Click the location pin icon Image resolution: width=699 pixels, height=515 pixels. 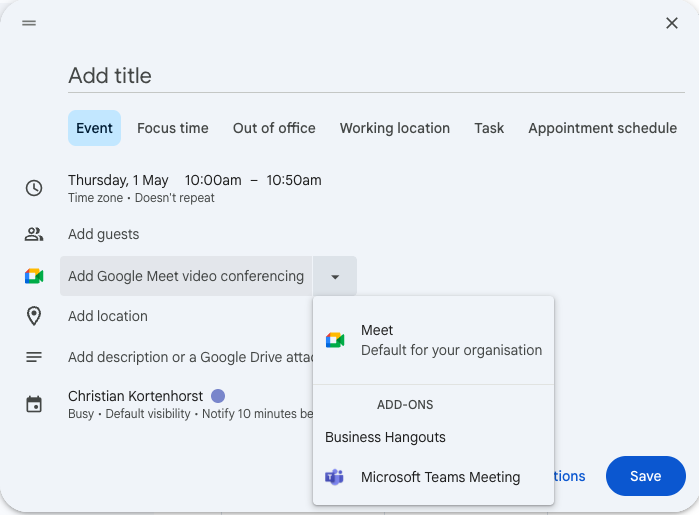pyautogui.click(x=34, y=316)
